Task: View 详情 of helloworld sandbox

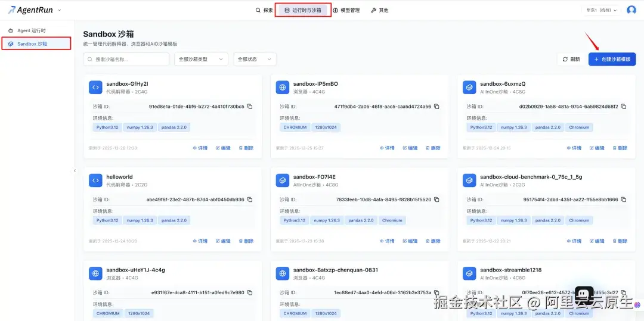Action: 200,241
